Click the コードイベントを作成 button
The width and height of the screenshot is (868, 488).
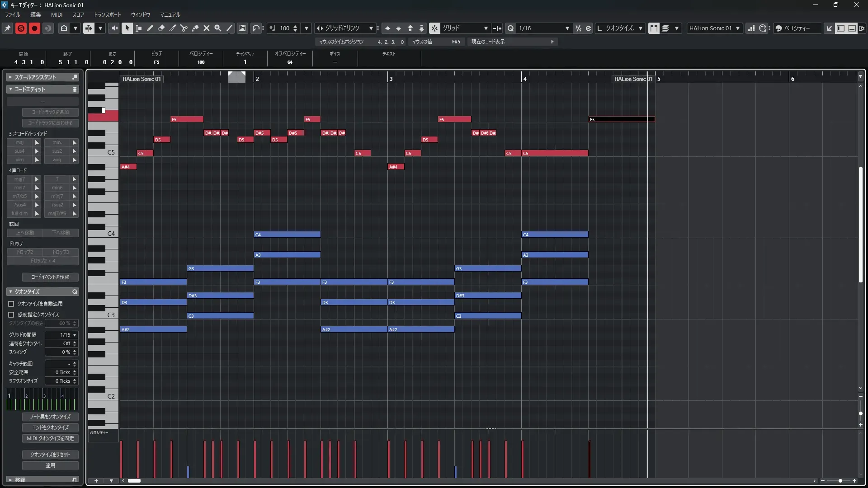(x=50, y=277)
